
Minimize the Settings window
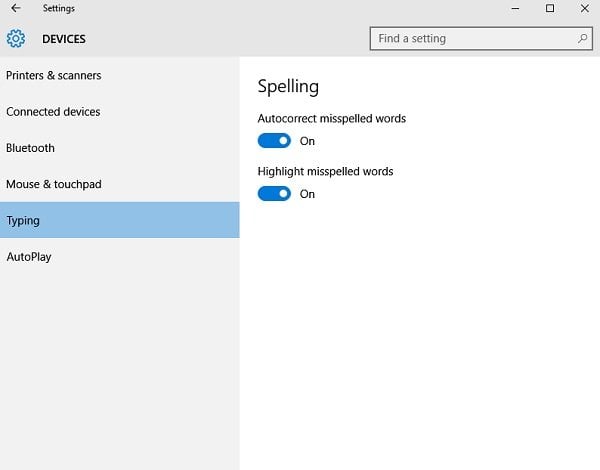(x=515, y=8)
